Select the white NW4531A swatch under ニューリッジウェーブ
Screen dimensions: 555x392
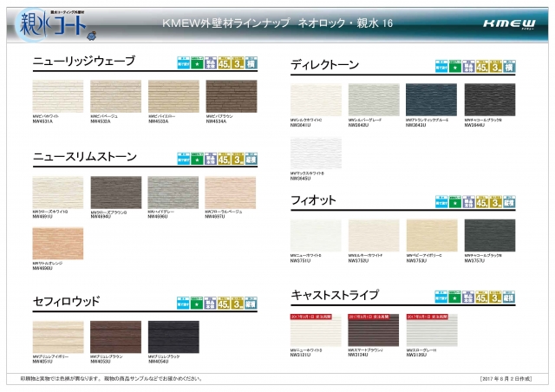click(x=58, y=96)
